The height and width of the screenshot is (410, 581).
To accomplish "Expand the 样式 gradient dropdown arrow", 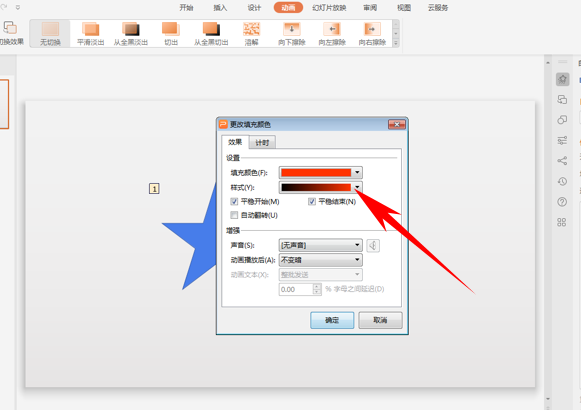I will (357, 187).
